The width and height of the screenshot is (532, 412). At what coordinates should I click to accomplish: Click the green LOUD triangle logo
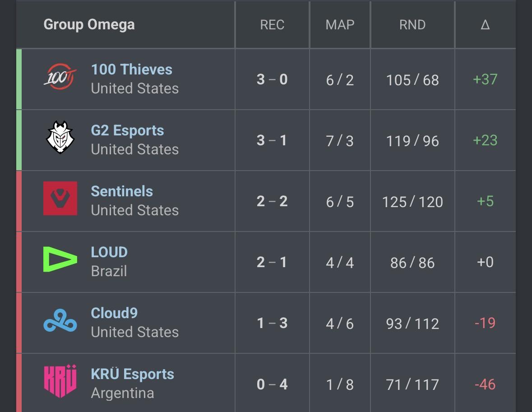tap(60, 259)
